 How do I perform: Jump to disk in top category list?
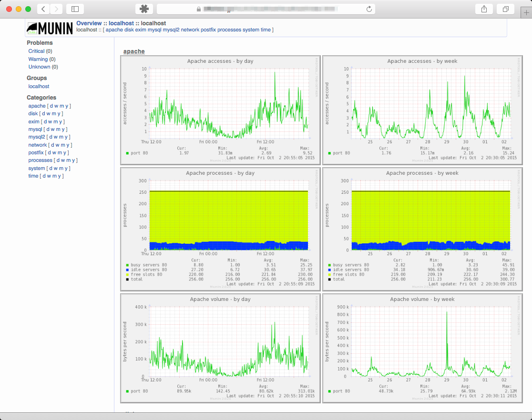point(129,30)
